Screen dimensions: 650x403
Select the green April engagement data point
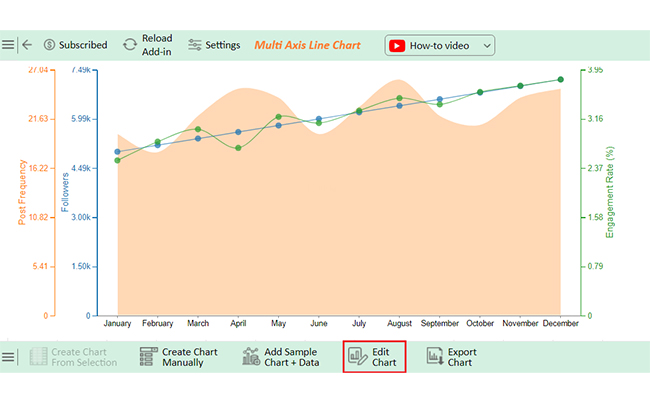click(x=238, y=148)
